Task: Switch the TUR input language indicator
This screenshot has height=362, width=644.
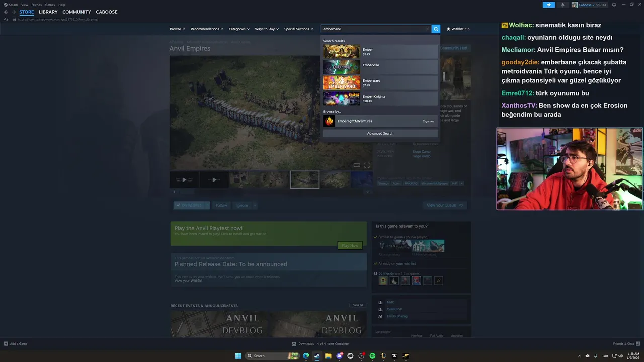Action: coord(605,356)
